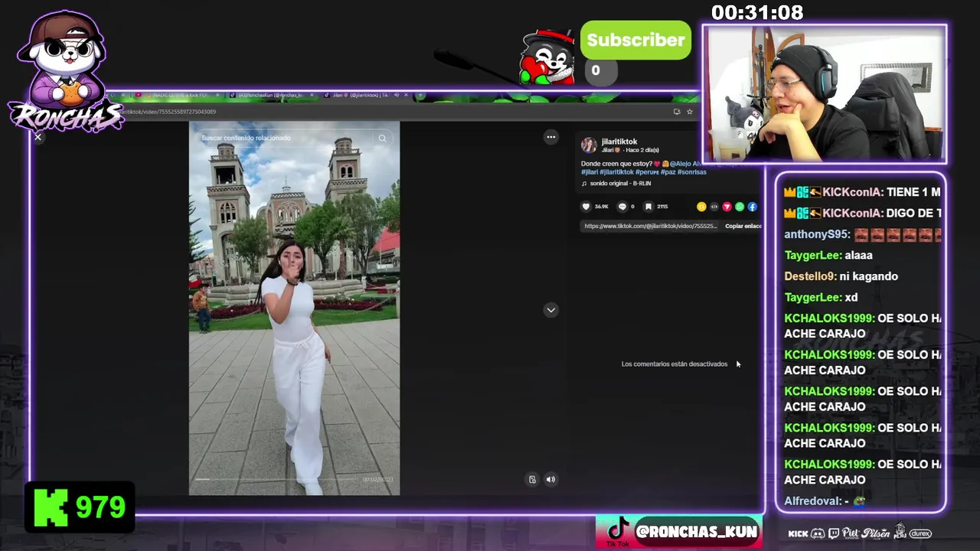
Task: Close the Jilari TikTok browser tab
Action: pyautogui.click(x=406, y=96)
